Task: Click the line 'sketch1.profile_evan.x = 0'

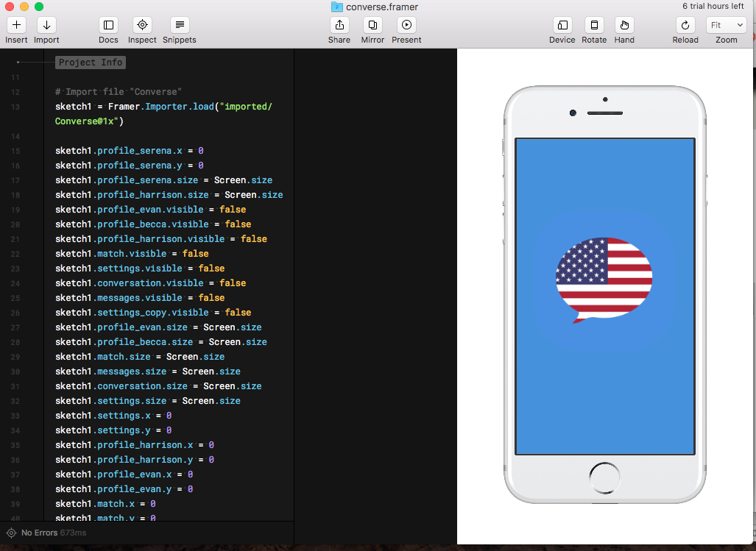Action: click(x=124, y=474)
